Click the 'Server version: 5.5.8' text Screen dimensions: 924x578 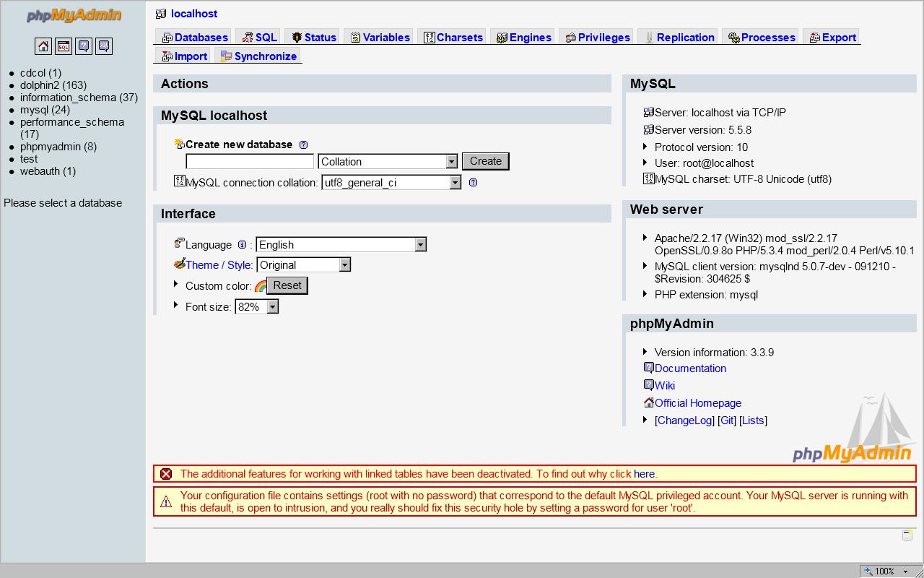tap(703, 130)
